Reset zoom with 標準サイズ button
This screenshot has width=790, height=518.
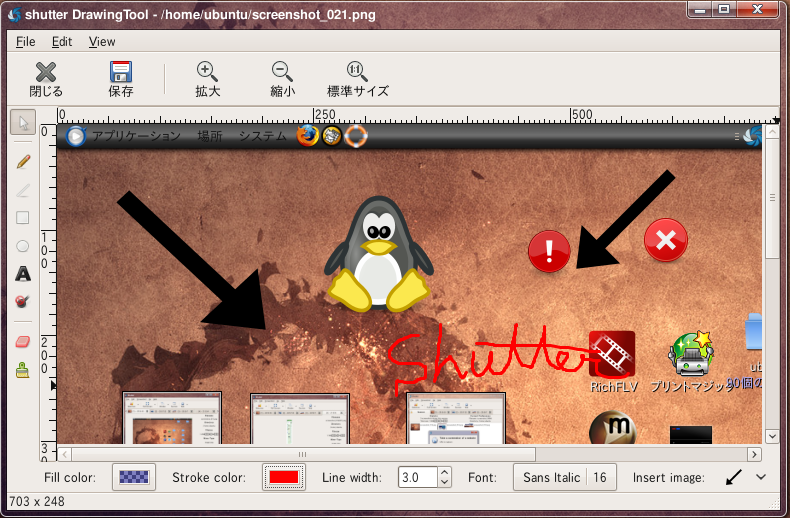[358, 79]
